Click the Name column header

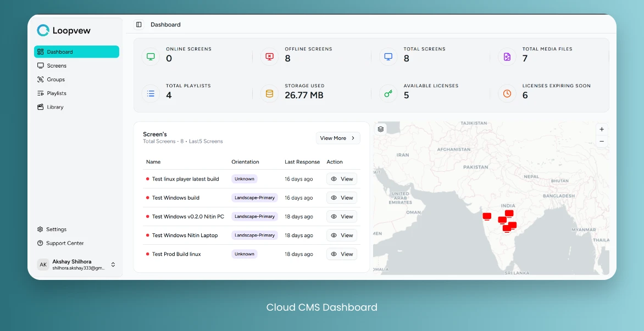click(x=153, y=162)
